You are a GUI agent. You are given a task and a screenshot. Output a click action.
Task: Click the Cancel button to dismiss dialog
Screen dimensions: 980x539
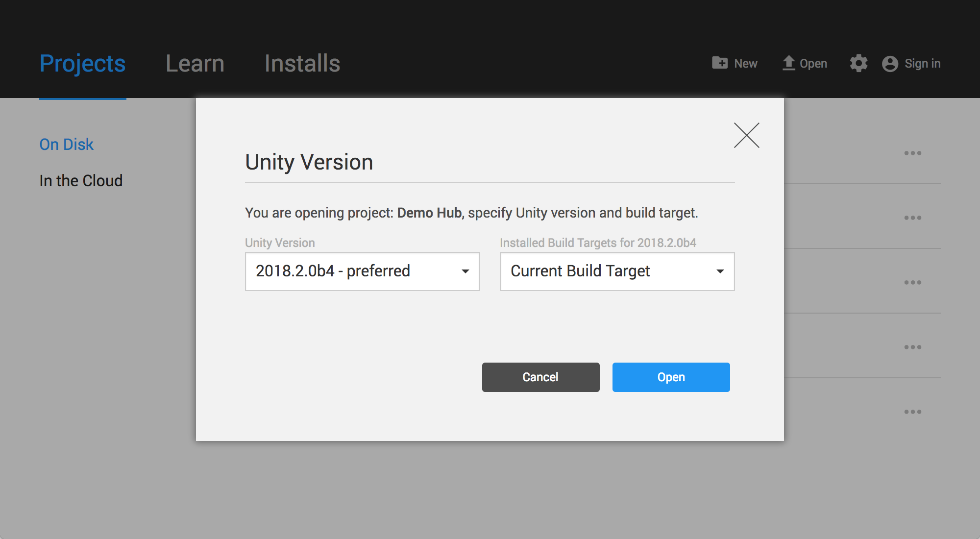point(539,377)
